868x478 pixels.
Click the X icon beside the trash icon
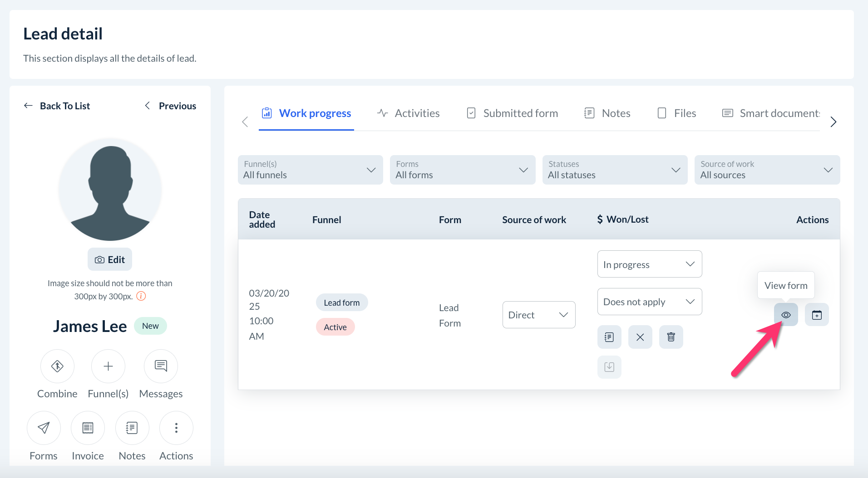(x=640, y=337)
